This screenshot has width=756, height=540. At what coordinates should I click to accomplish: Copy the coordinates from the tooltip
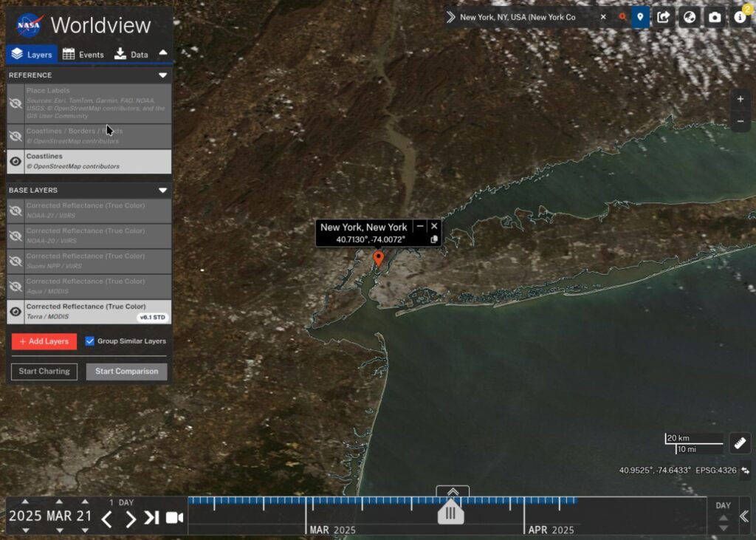pyautogui.click(x=434, y=239)
